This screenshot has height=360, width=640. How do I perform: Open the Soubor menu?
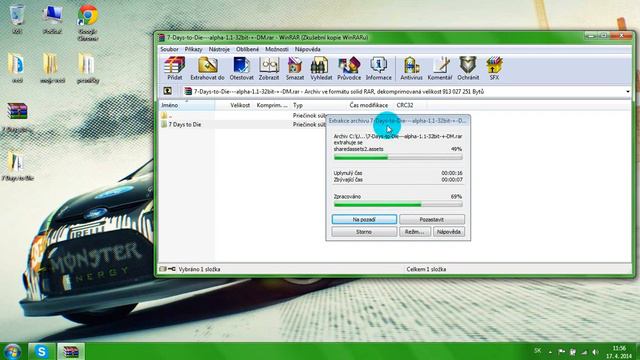point(169,49)
